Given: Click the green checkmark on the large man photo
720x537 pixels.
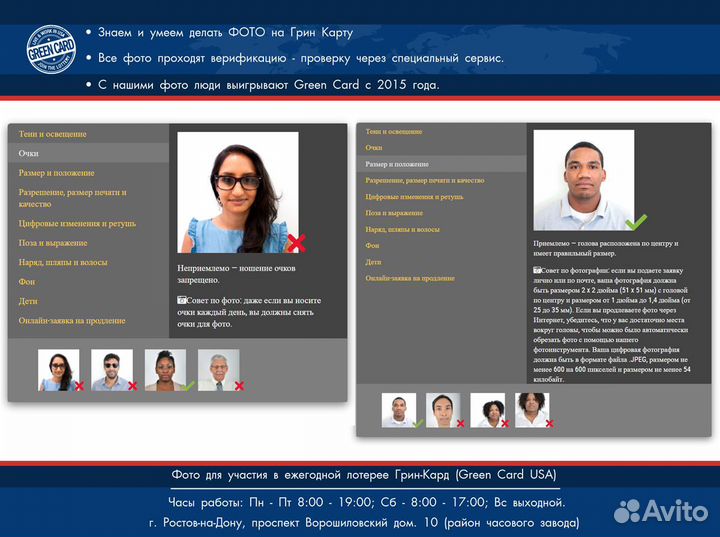Looking at the screenshot, I should tap(636, 222).
